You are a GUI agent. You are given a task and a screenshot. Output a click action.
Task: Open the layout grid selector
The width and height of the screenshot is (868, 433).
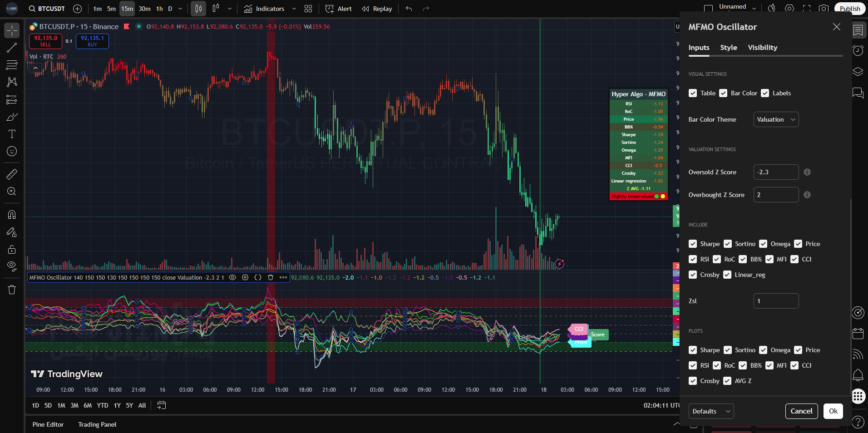coord(308,9)
